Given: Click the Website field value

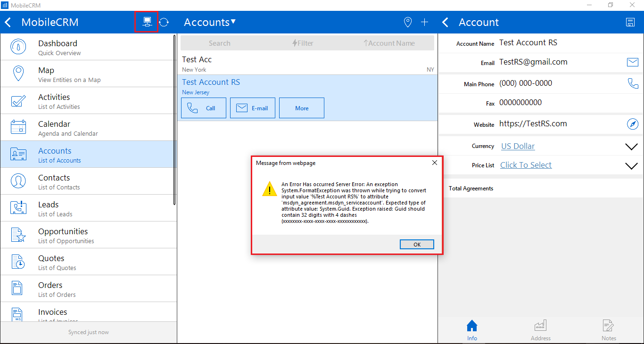Looking at the screenshot, I should (533, 124).
